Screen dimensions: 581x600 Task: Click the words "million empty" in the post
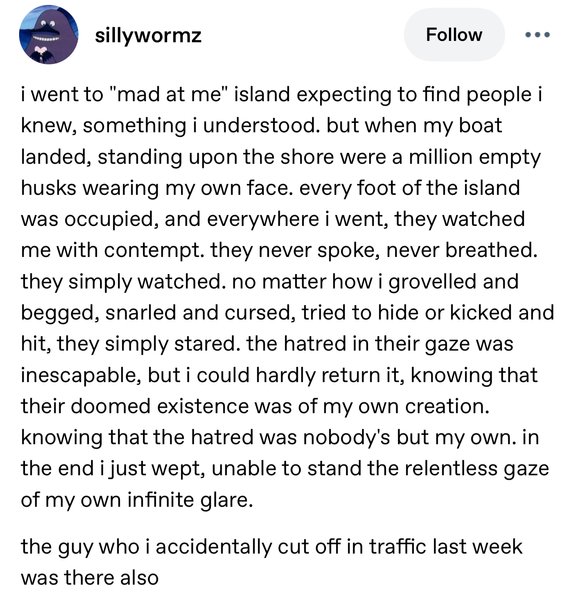475,157
